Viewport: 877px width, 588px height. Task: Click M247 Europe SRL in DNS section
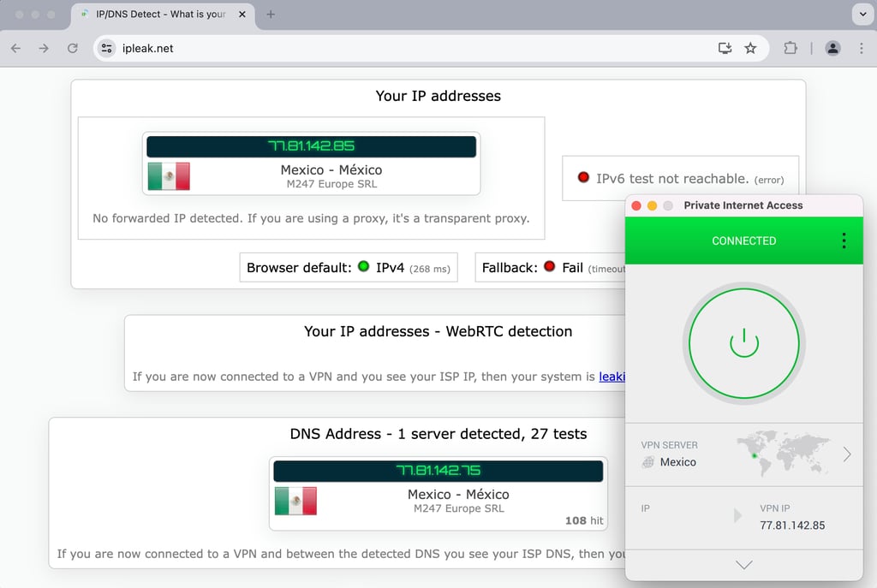coord(459,508)
